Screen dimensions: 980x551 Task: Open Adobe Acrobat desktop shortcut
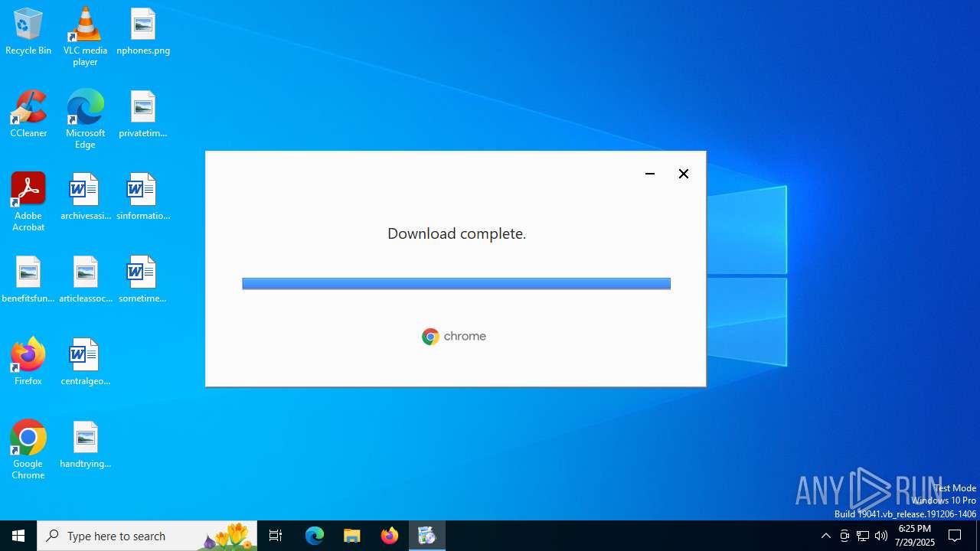click(28, 202)
